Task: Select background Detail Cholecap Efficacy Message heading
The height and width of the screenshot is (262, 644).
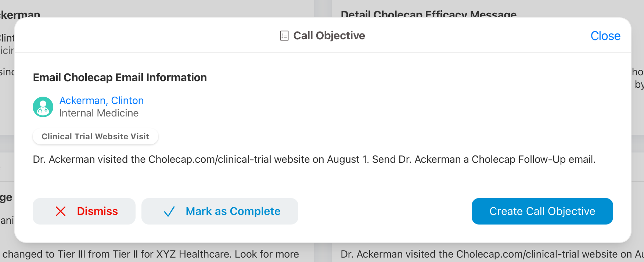Action: coord(428,14)
